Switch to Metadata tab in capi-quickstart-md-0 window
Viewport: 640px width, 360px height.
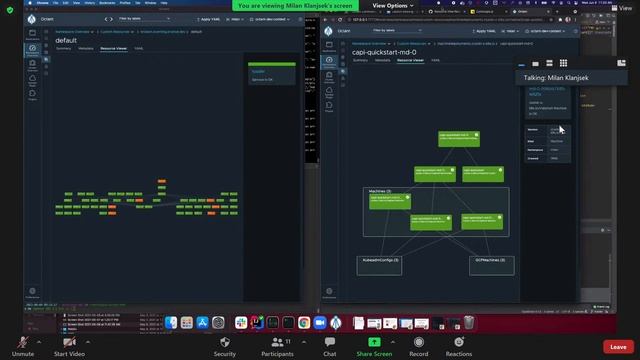[382, 60]
